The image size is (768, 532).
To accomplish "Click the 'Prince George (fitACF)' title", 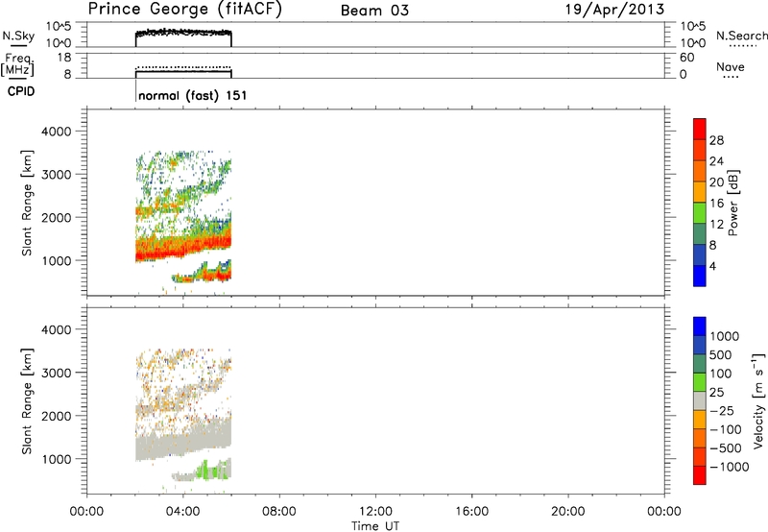I will coord(184,9).
